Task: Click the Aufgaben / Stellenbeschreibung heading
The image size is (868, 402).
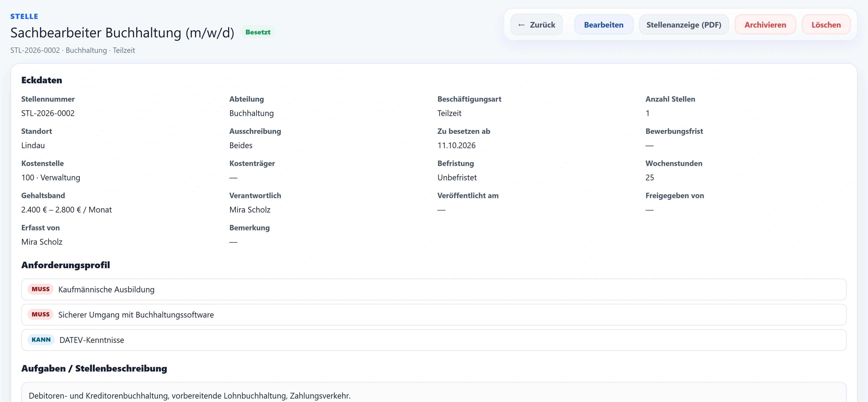Action: point(94,368)
